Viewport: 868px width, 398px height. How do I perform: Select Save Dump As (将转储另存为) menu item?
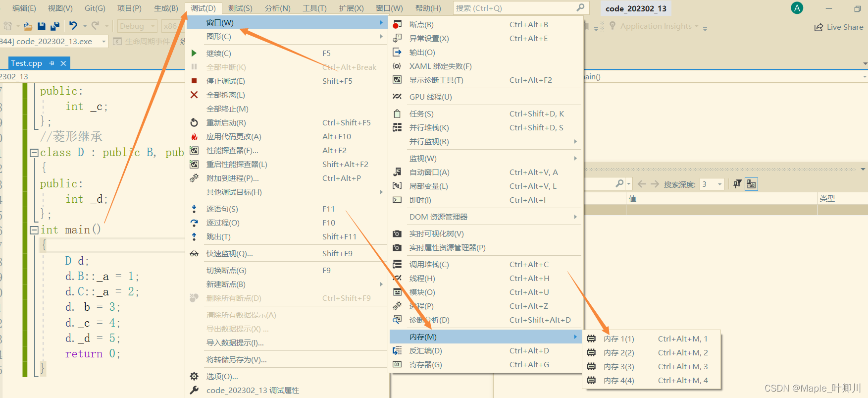tap(287, 359)
